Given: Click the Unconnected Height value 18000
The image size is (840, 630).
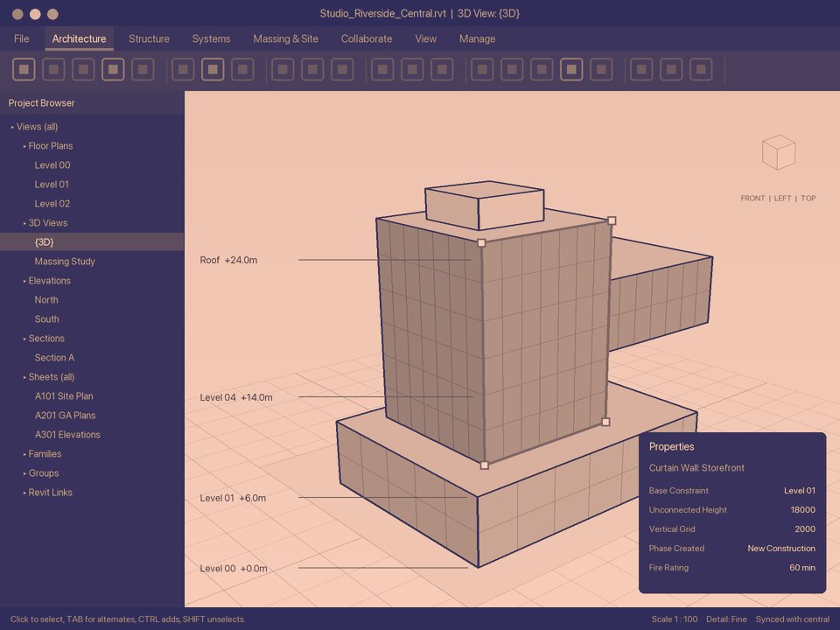Looking at the screenshot, I should (x=802, y=510).
